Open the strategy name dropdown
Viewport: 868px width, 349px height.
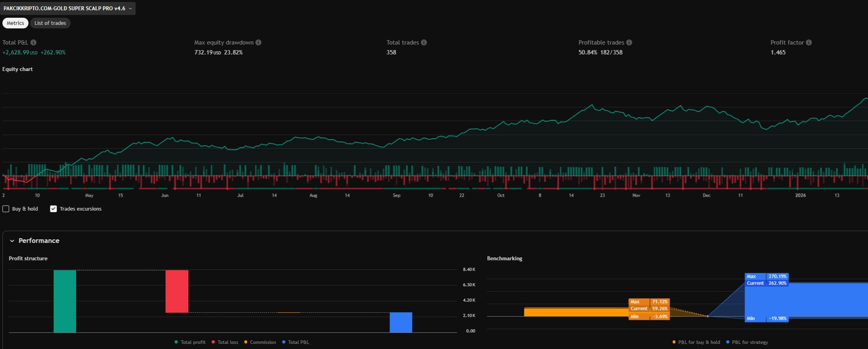[68, 8]
